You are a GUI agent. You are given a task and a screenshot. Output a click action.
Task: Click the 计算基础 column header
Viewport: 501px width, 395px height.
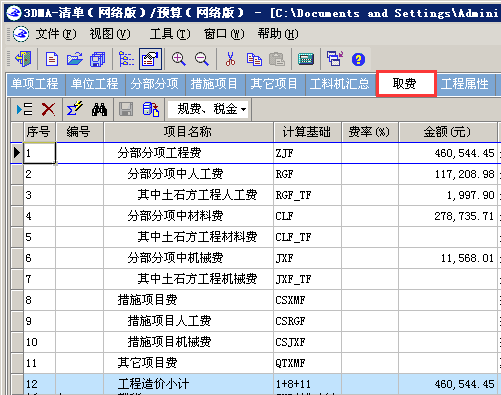click(x=307, y=132)
